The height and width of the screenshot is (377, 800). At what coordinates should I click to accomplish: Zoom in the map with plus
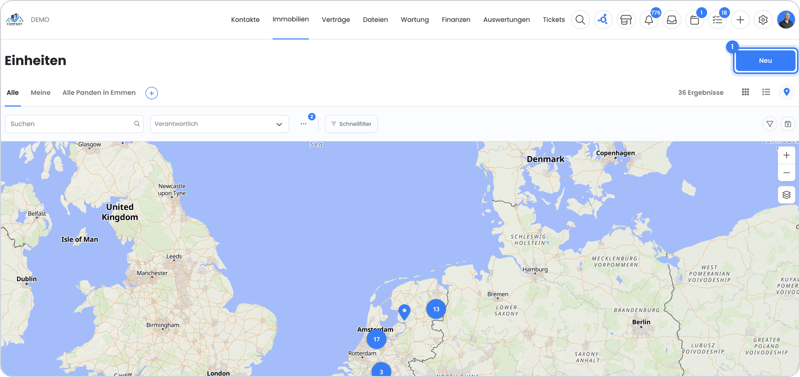pyautogui.click(x=786, y=155)
